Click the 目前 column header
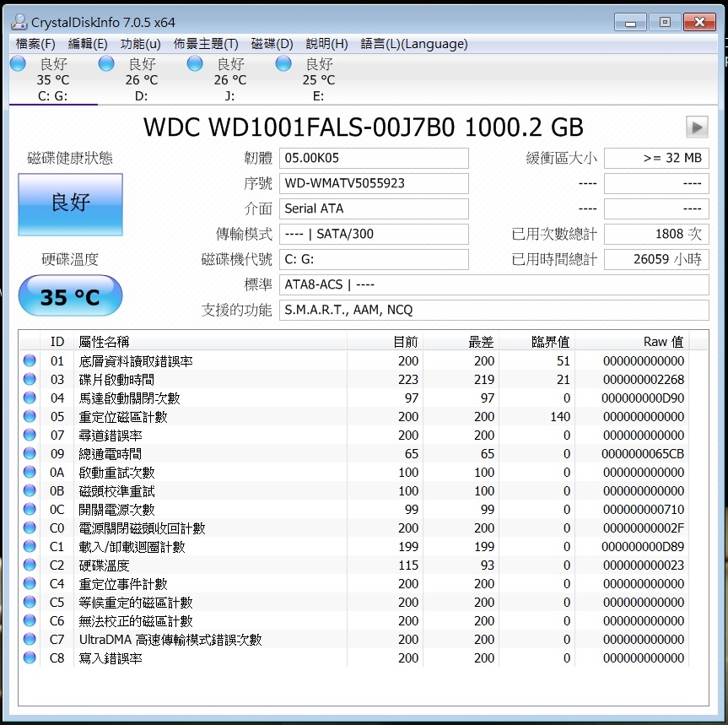Viewport: 728px width, 725px height. click(385, 342)
